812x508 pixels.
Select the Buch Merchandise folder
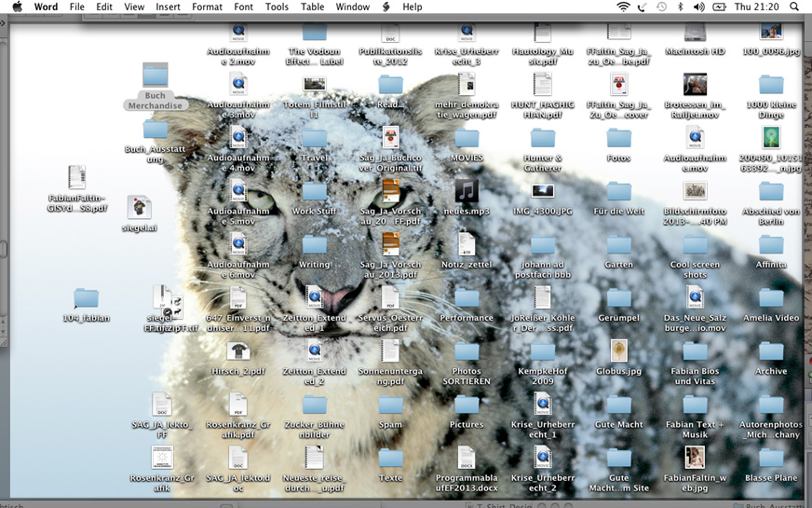tap(156, 76)
